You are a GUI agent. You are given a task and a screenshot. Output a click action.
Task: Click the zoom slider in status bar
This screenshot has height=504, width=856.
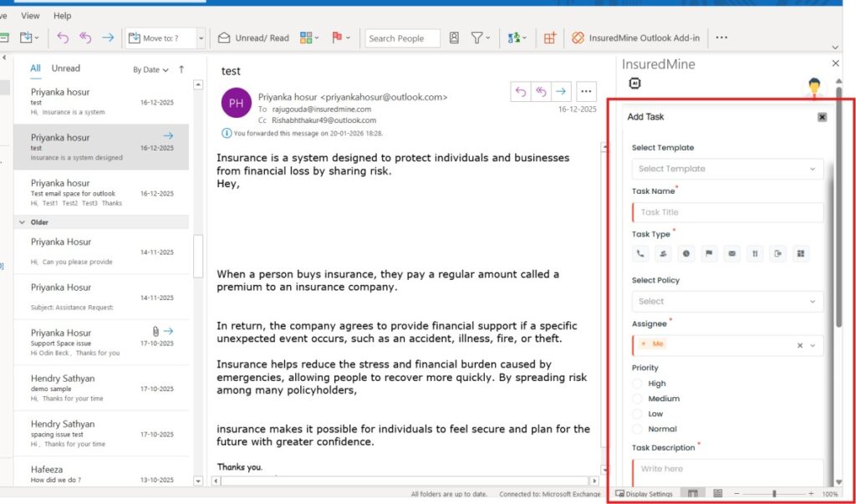tap(773, 494)
